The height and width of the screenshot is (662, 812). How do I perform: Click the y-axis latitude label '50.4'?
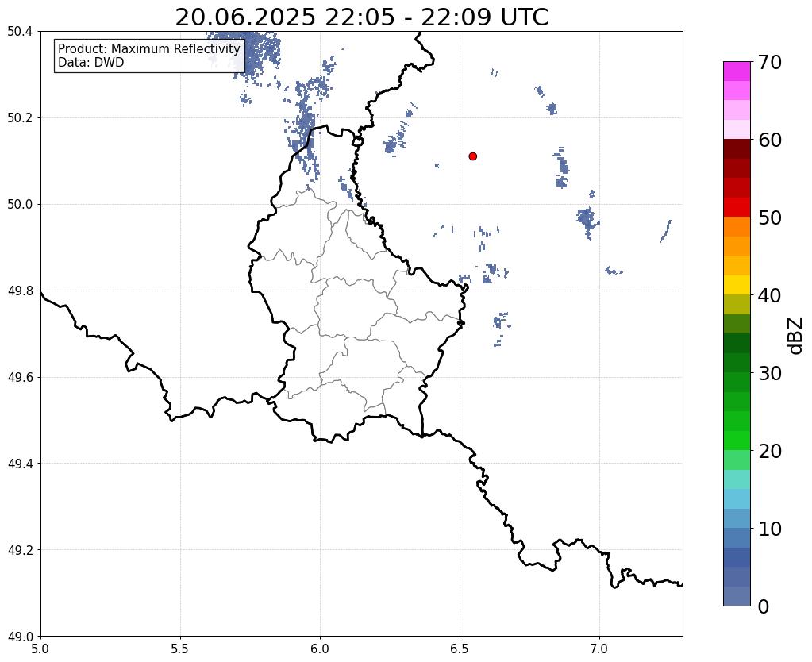pyautogui.click(x=20, y=32)
